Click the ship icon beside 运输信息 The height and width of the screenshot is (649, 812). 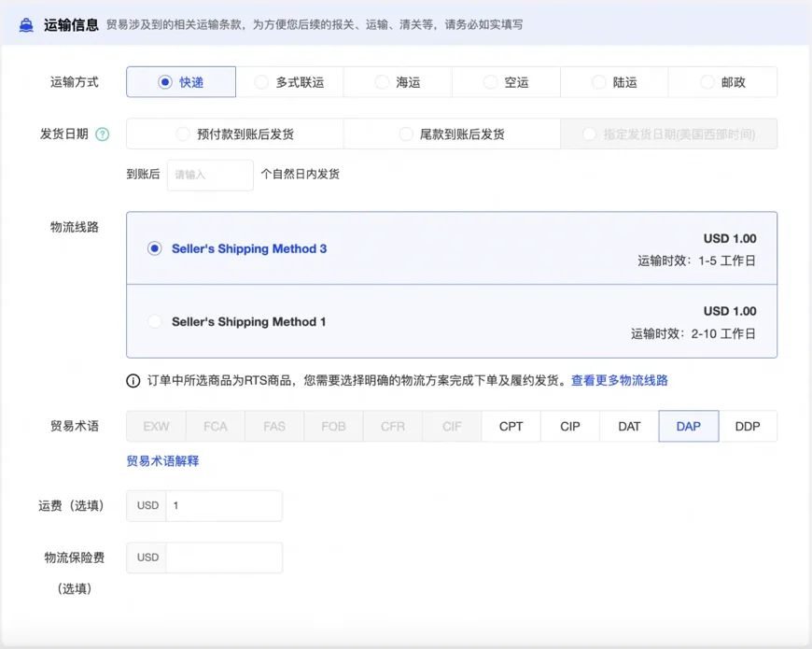click(26, 25)
